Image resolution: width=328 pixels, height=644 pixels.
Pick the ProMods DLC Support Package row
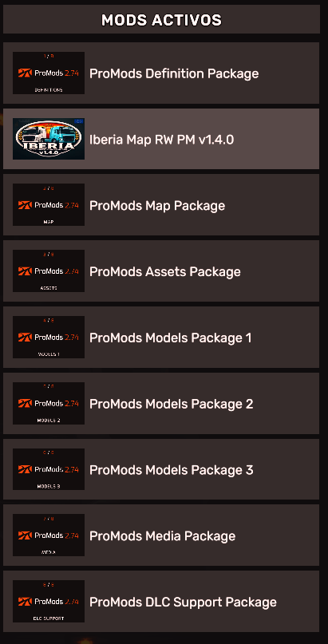coord(161,601)
